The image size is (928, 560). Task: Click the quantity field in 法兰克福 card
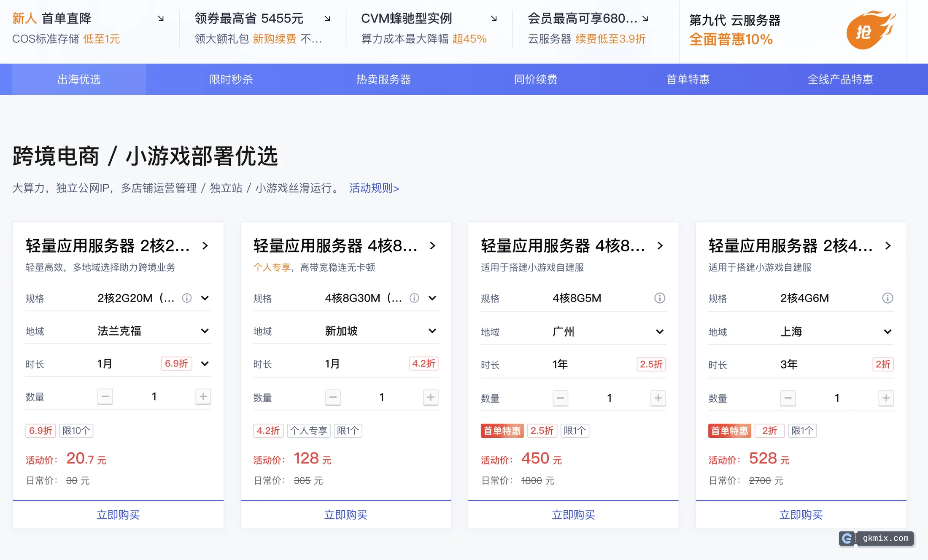click(154, 396)
